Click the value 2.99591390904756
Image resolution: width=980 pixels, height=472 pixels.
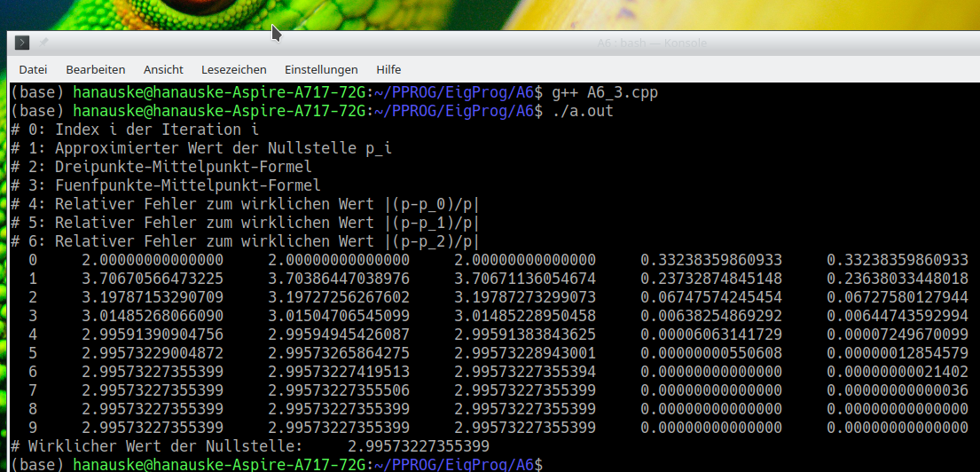point(153,334)
